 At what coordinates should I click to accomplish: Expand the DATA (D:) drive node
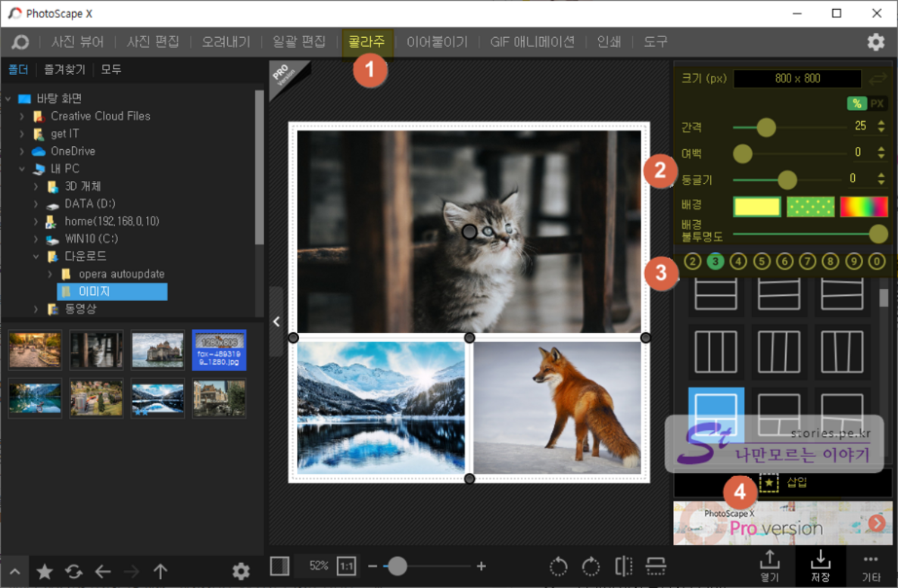pyautogui.click(x=36, y=204)
